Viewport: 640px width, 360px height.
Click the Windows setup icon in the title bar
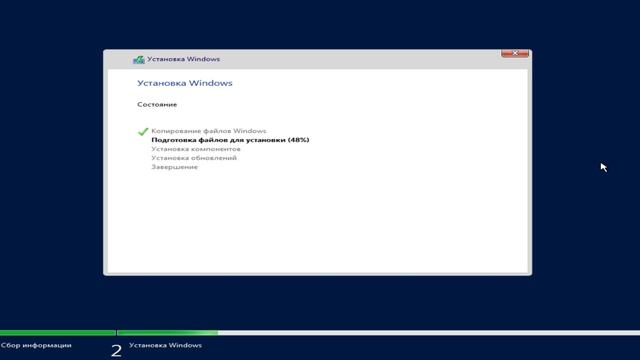point(139,60)
